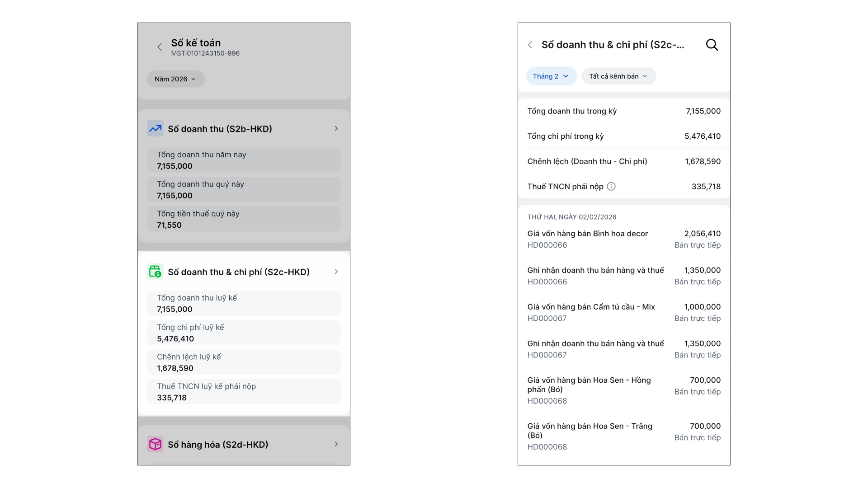Select the Hoa Sen - Hồng phấn entry
Image resolution: width=868 pixels, height=488 pixels.
pos(623,390)
